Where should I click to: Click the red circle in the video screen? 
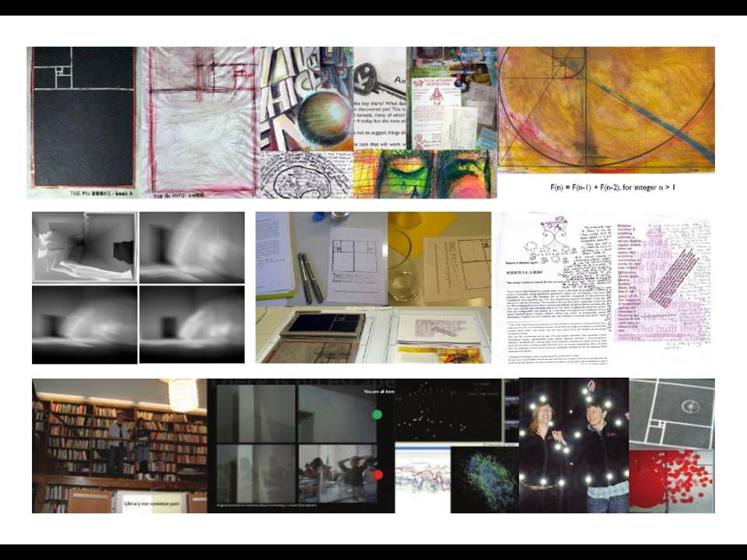(378, 474)
